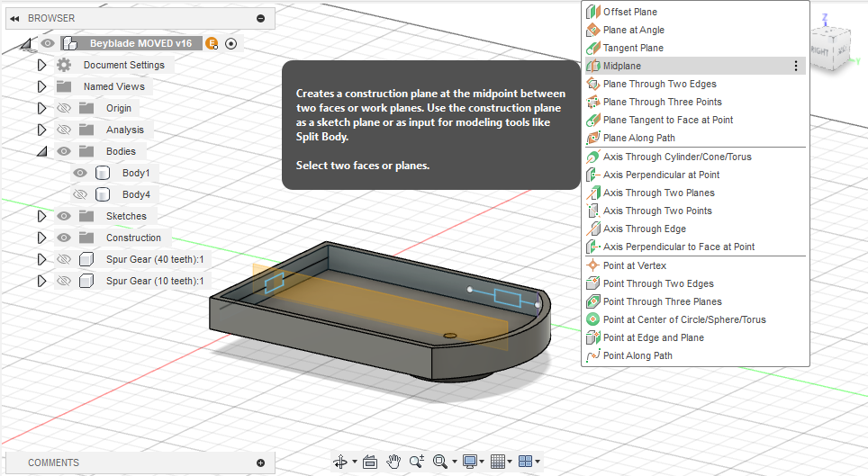This screenshot has width=868, height=476.
Task: Expand Spur Gear (10 teeth):1 node
Action: point(41,281)
